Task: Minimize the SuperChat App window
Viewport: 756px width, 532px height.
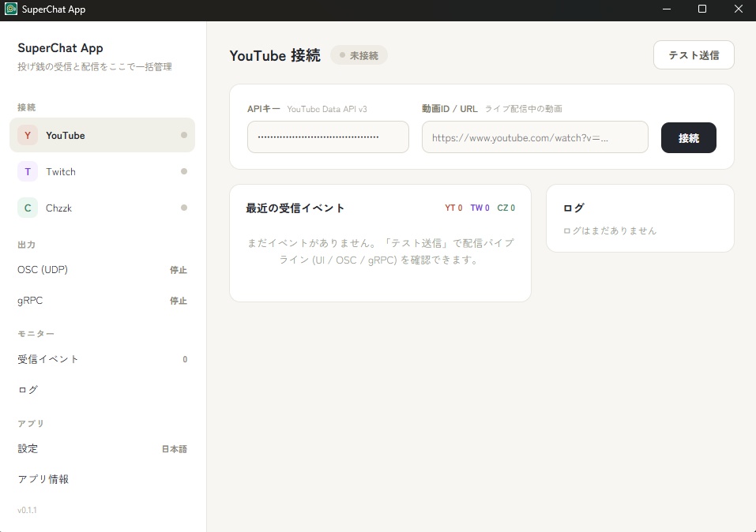Action: pyautogui.click(x=667, y=9)
